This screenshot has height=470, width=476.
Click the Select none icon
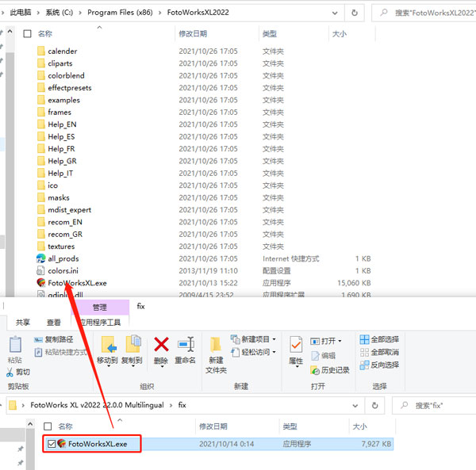(x=364, y=353)
